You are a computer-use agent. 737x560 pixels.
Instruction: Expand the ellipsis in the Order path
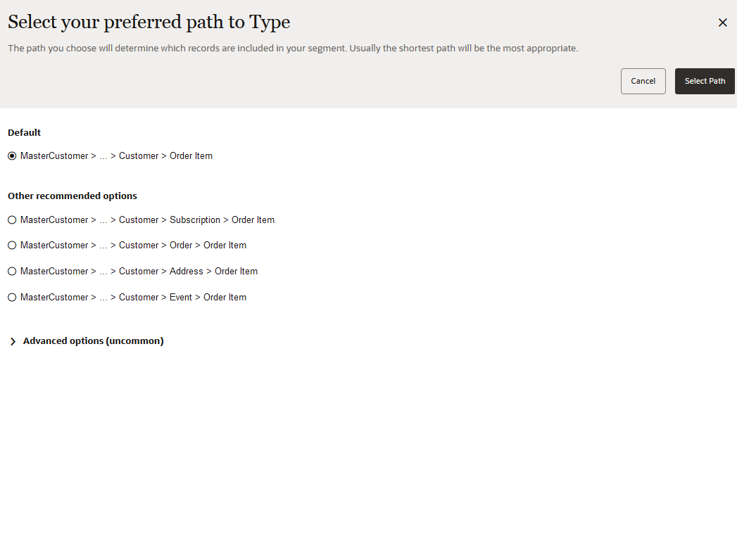tap(103, 246)
